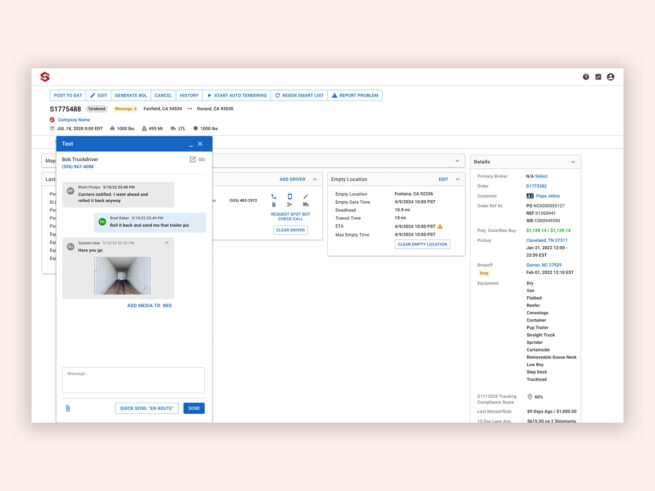Screen dimensions: 655x491
Task: Click the shipment number S1775488
Action: pyautogui.click(x=65, y=109)
